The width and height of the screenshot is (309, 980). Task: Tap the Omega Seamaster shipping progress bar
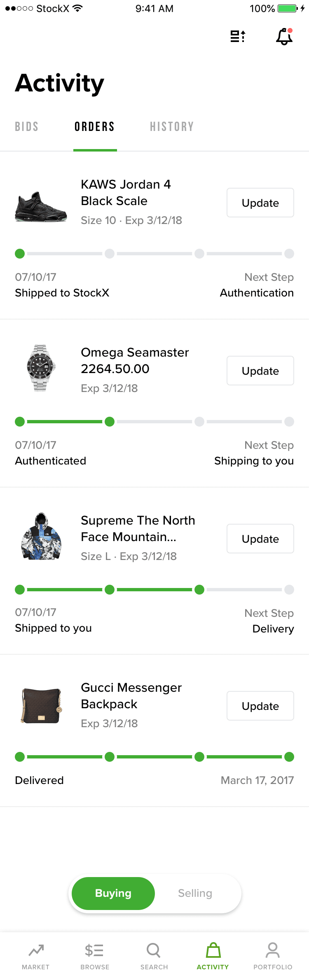point(154,422)
